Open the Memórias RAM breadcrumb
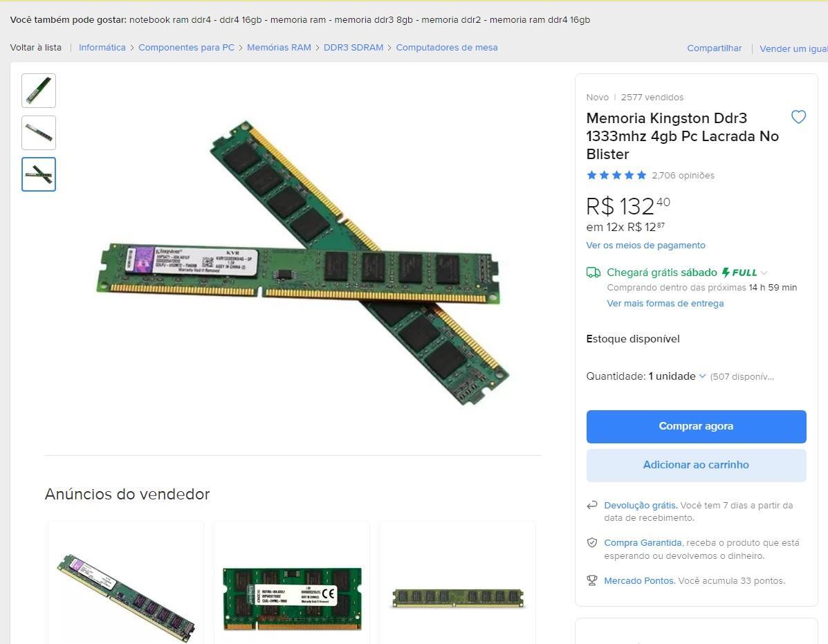 [x=279, y=48]
